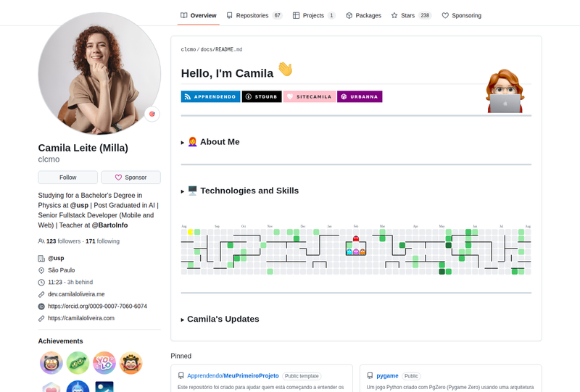Click the Camila profile avatar photo
The image size is (580, 392).
99,74
